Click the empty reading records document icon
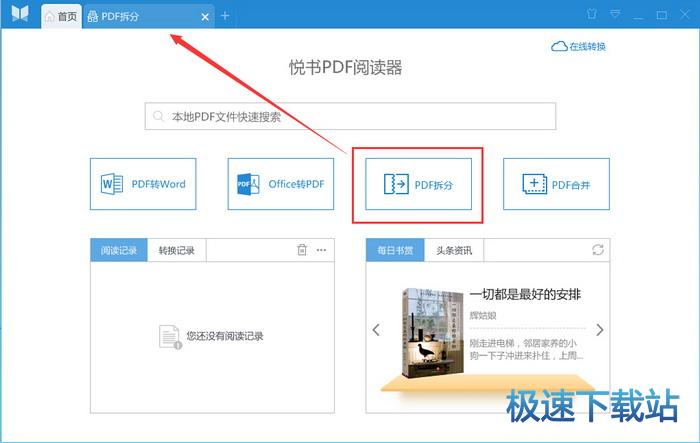The height and width of the screenshot is (443, 700). click(x=170, y=337)
